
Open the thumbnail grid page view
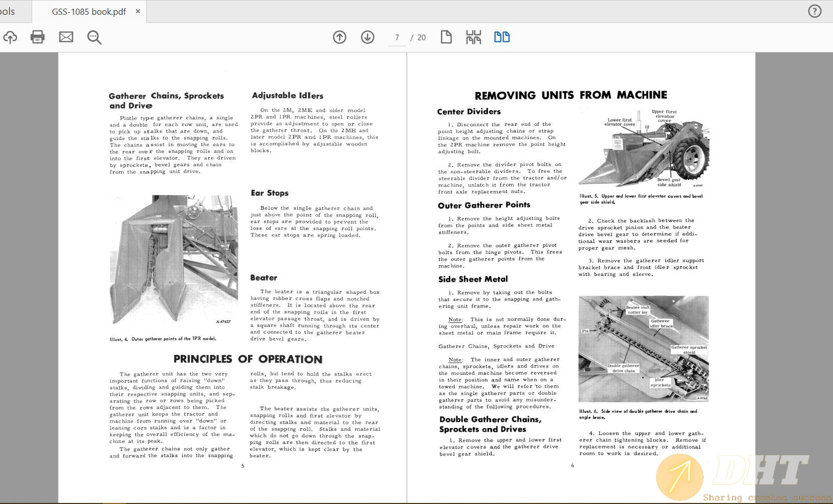474,37
